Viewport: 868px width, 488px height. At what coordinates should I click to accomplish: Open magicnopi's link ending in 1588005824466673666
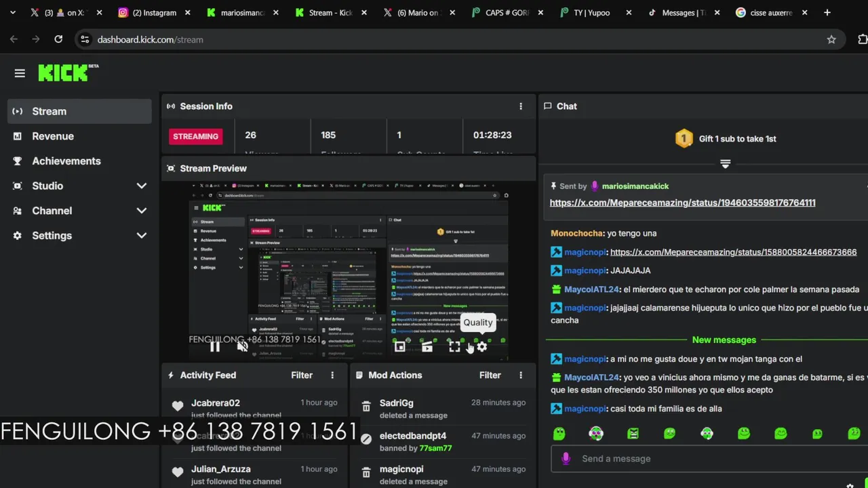coord(733,252)
